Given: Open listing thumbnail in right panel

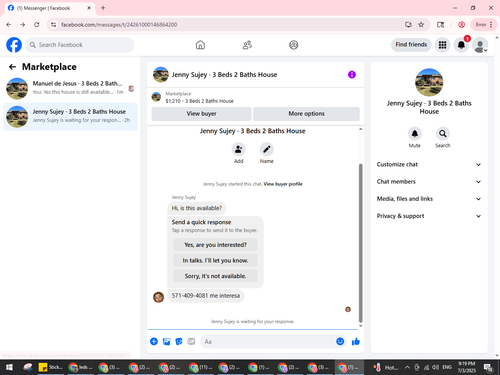Looking at the screenshot, I should (x=429, y=82).
